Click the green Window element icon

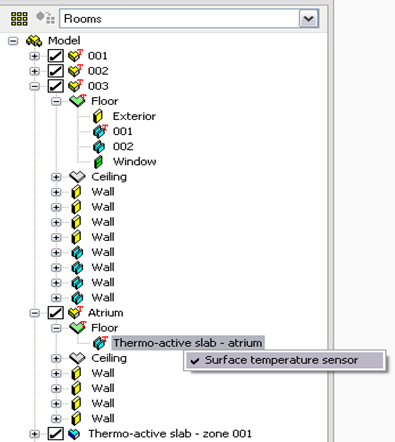click(98, 162)
